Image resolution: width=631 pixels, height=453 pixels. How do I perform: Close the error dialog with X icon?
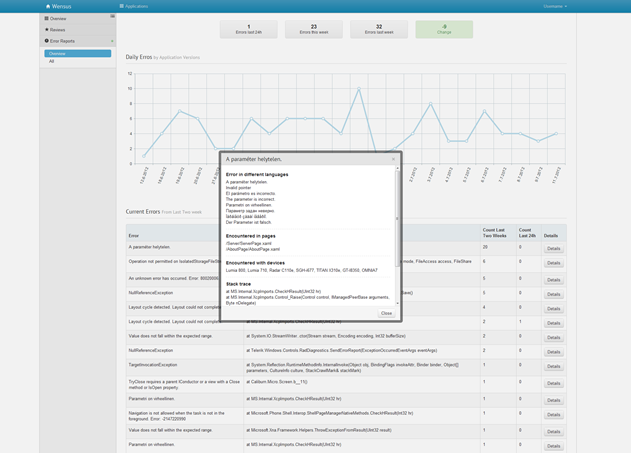(x=393, y=159)
